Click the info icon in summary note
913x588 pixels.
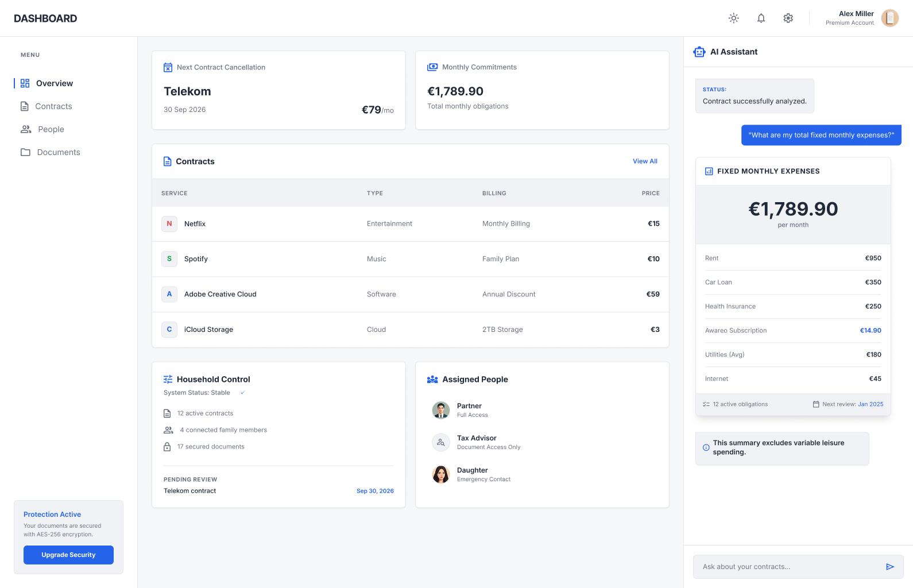tap(706, 447)
